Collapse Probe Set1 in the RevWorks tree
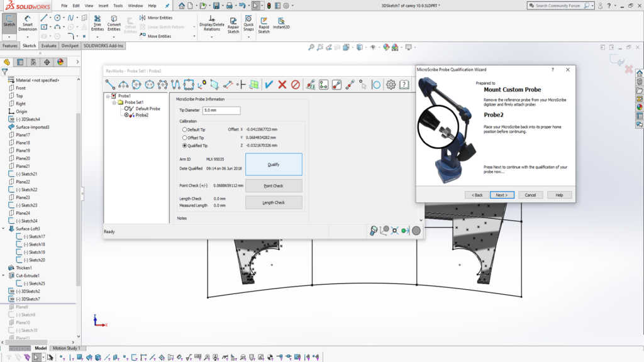 114,102
